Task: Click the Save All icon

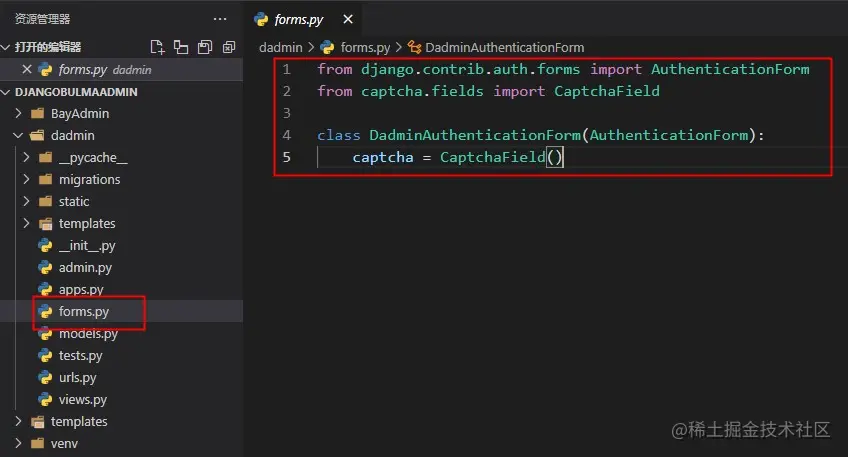Action: click(205, 47)
